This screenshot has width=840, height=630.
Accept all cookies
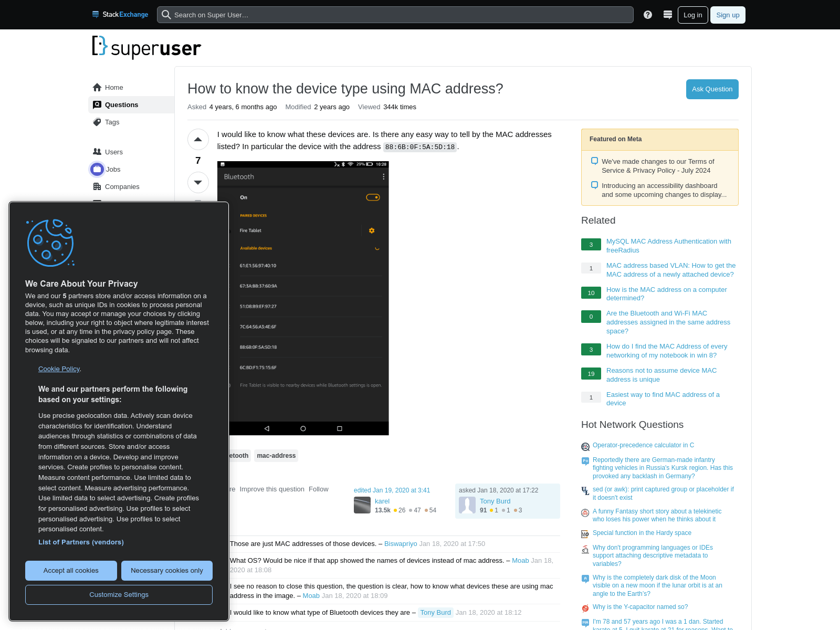tap(71, 571)
